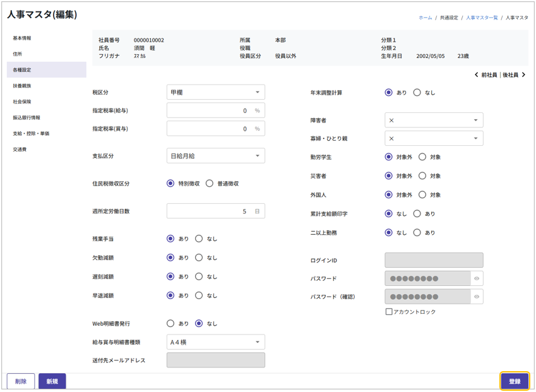Open 給与賞与明細書種類 dropdown
536x392 pixels.
pos(257,342)
